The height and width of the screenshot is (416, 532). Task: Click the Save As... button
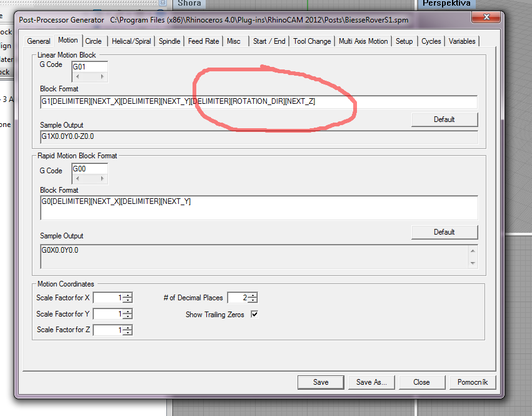point(371,382)
